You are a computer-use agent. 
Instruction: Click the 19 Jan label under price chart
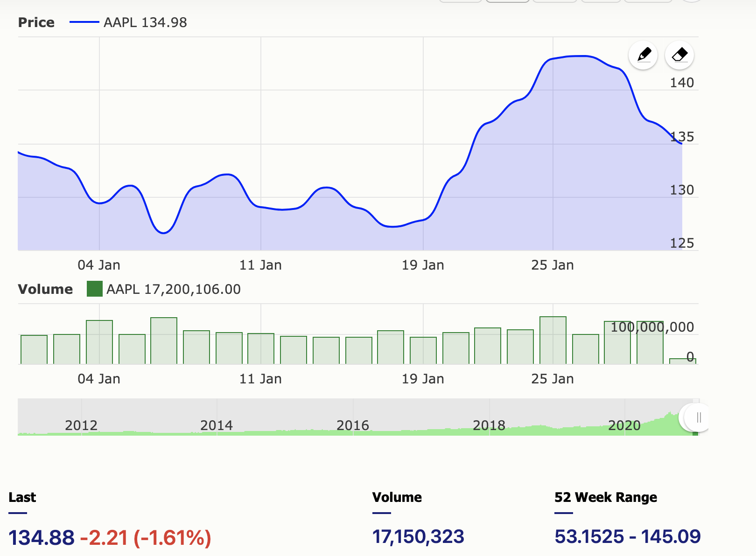(x=423, y=265)
